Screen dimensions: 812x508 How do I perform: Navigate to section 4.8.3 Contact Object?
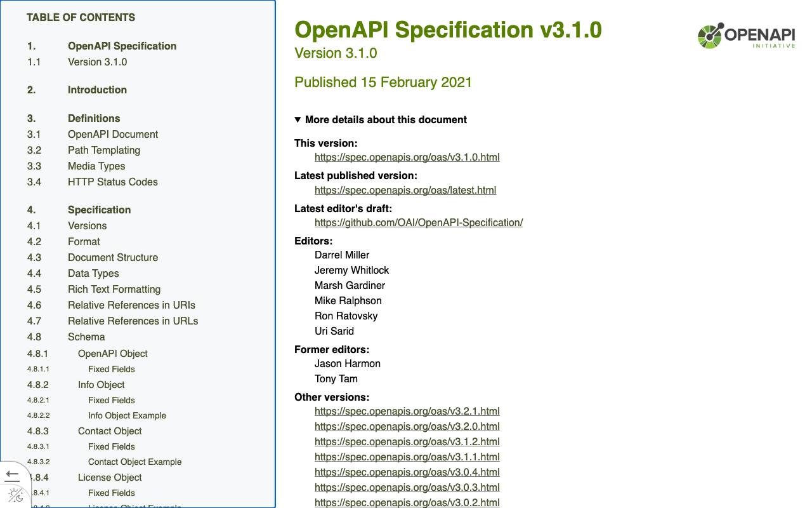(85, 431)
